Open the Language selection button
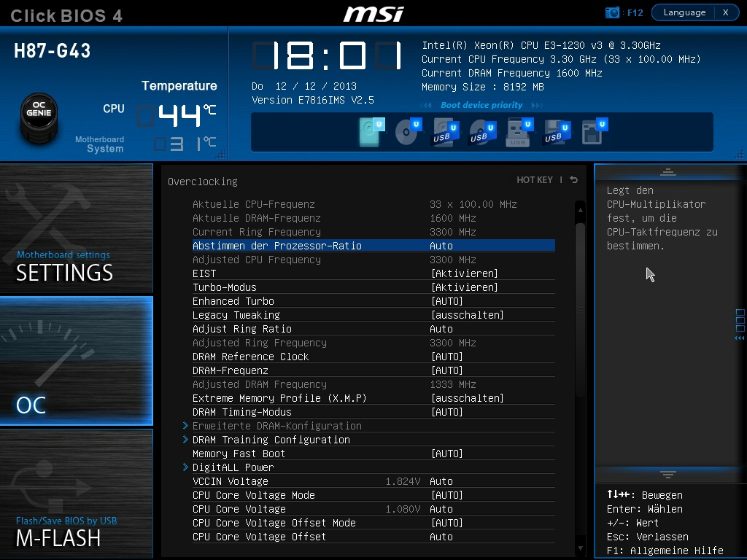The image size is (747, 560). click(x=684, y=12)
